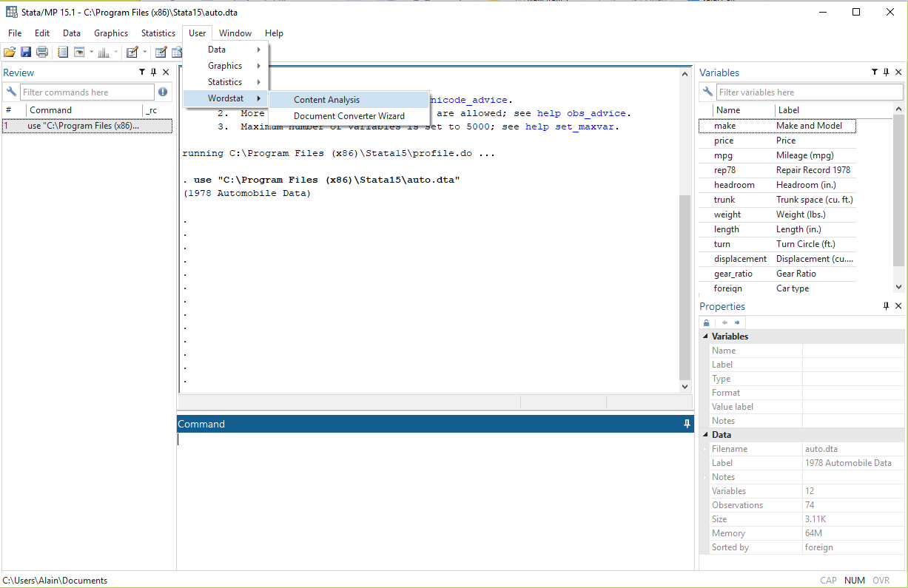Click the Variables list scroll-up arrow
The height and width of the screenshot is (588, 908).
tap(898, 110)
